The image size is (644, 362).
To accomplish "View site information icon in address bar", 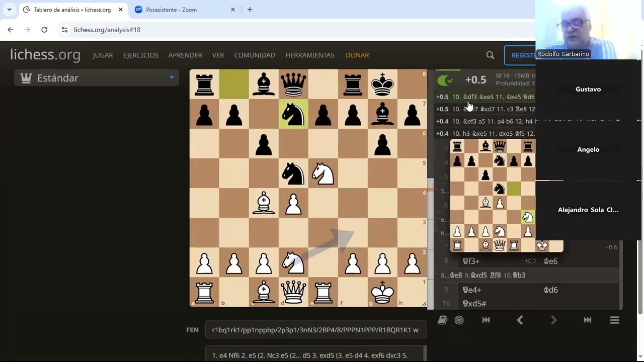I will coord(64,30).
